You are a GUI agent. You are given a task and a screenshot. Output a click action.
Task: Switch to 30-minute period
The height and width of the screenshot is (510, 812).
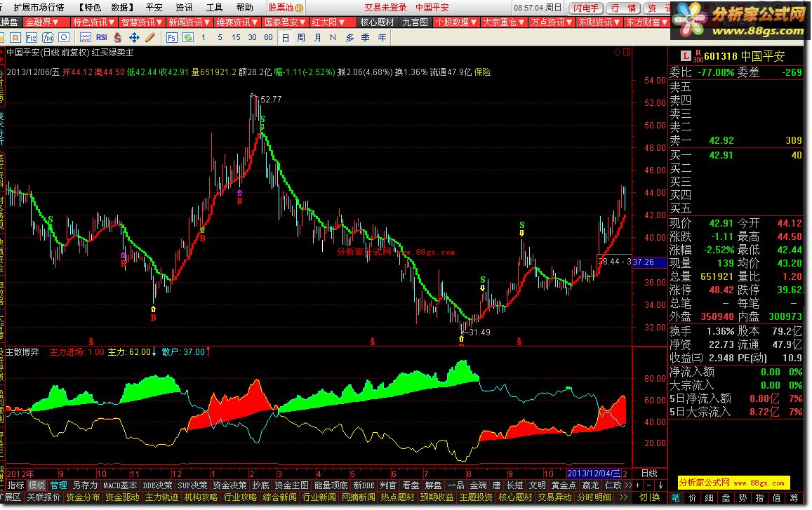pyautogui.click(x=252, y=37)
